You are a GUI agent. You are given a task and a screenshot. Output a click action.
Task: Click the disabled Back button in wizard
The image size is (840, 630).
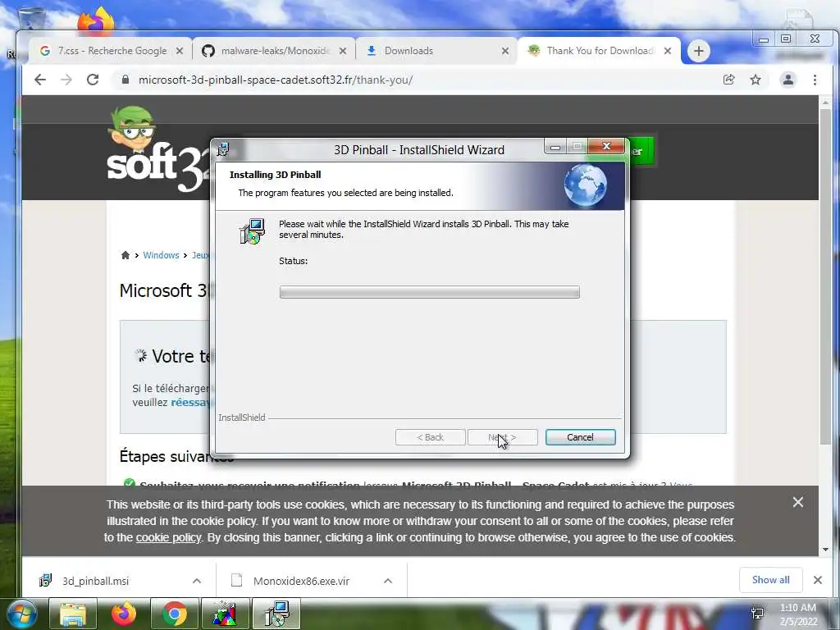point(430,437)
